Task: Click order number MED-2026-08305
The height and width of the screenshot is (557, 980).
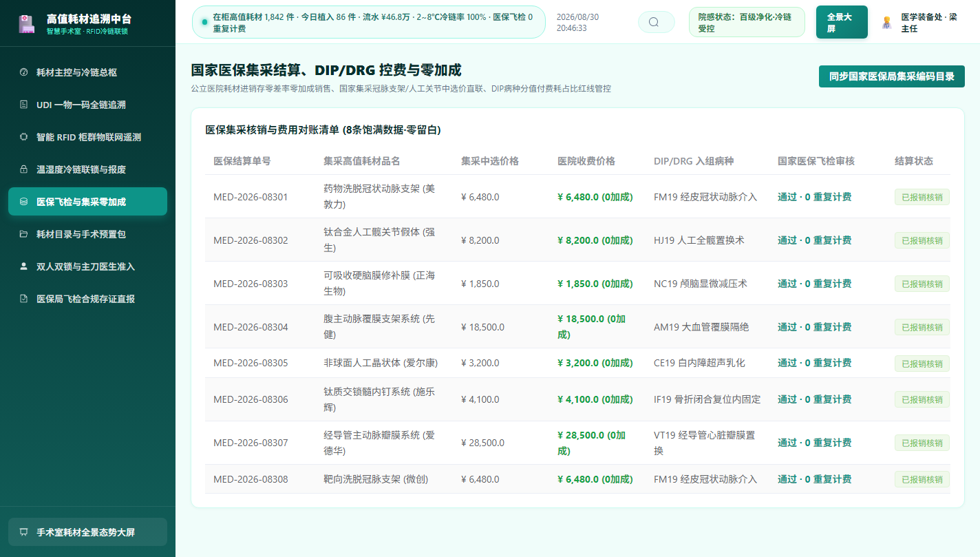Action: coord(251,363)
